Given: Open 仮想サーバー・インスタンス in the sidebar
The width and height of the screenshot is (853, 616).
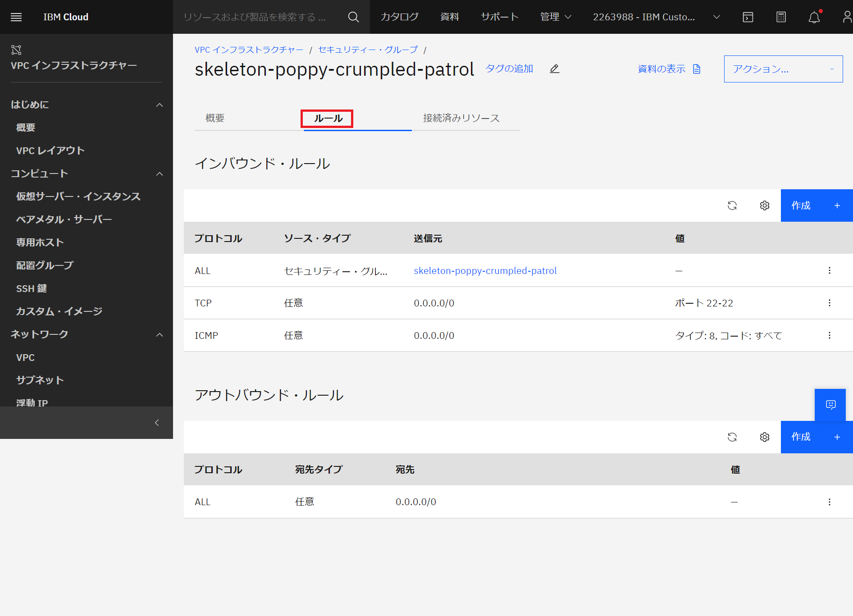Looking at the screenshot, I should pyautogui.click(x=78, y=197).
